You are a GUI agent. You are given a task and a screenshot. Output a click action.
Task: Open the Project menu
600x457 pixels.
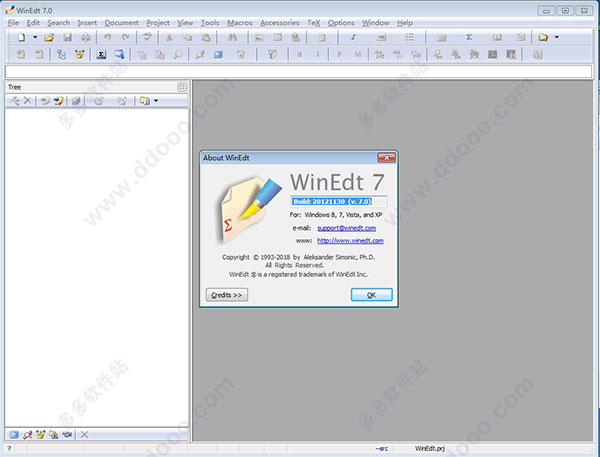(x=158, y=23)
